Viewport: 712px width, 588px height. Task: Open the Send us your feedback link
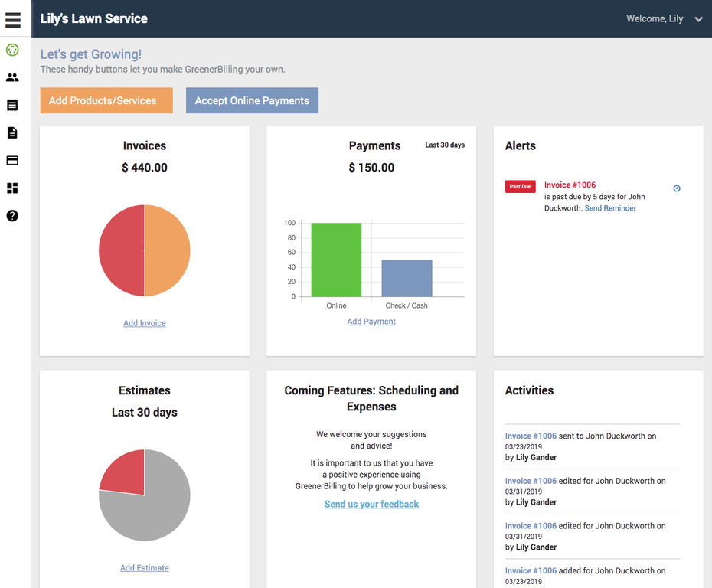[x=371, y=504]
